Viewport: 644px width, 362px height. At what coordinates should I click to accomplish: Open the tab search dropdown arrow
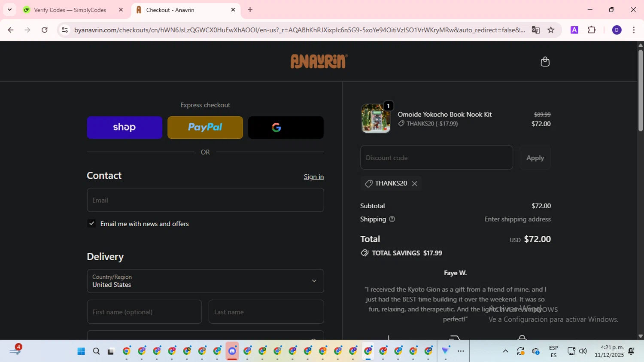coord(9,10)
